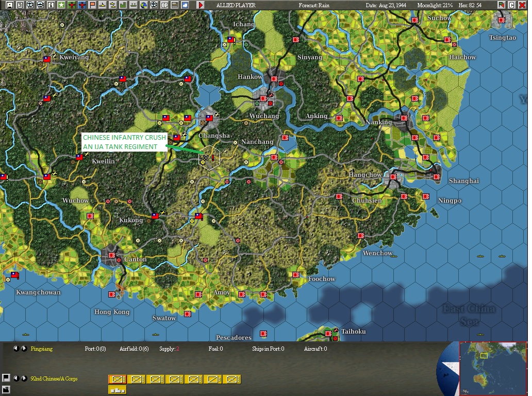Click the 'C' button in top bar

(x=512, y=5)
